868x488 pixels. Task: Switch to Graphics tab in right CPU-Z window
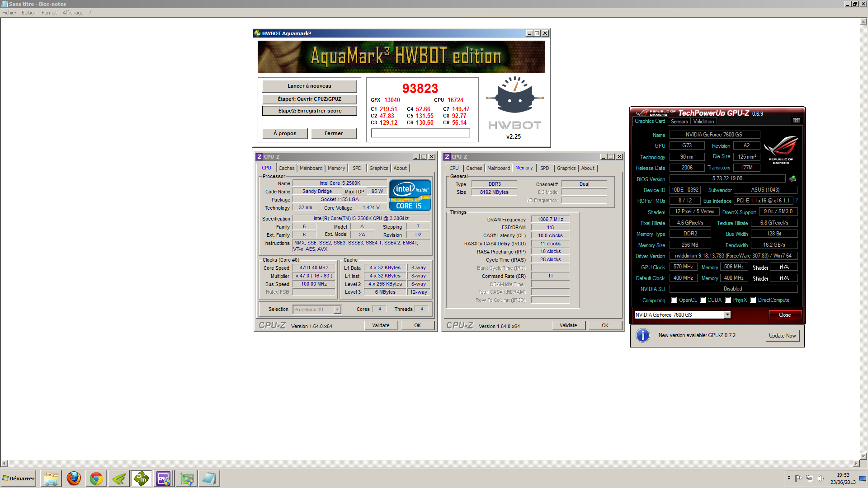566,168
